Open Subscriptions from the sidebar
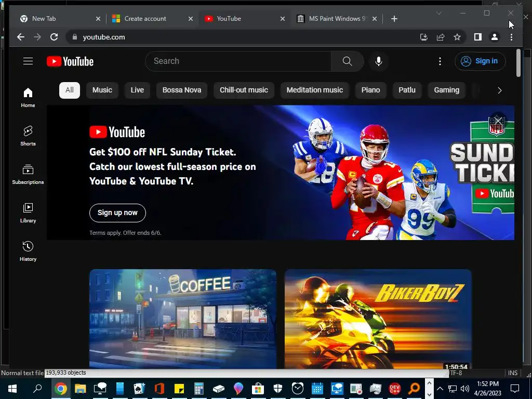532x399 pixels. pos(28,175)
